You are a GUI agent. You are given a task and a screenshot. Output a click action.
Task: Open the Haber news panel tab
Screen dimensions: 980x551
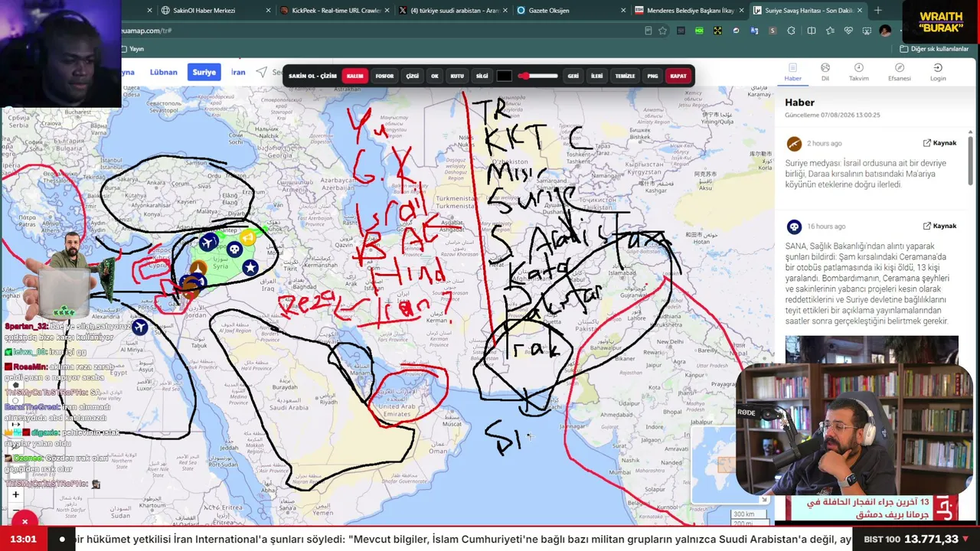click(793, 72)
